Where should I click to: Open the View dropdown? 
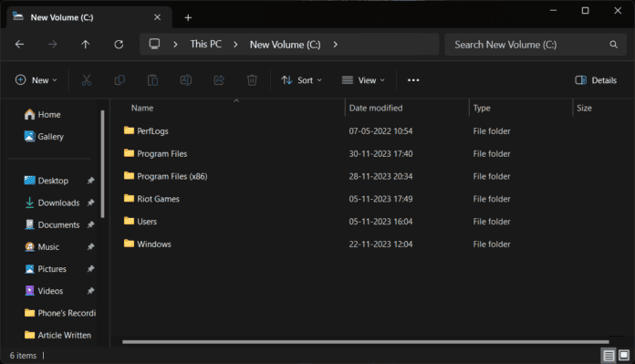click(363, 80)
